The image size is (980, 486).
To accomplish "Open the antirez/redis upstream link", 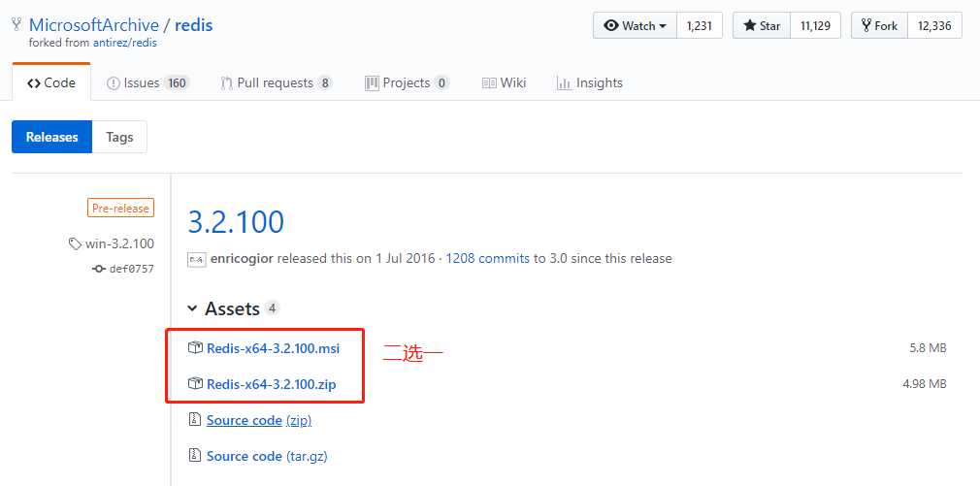I will [x=124, y=43].
